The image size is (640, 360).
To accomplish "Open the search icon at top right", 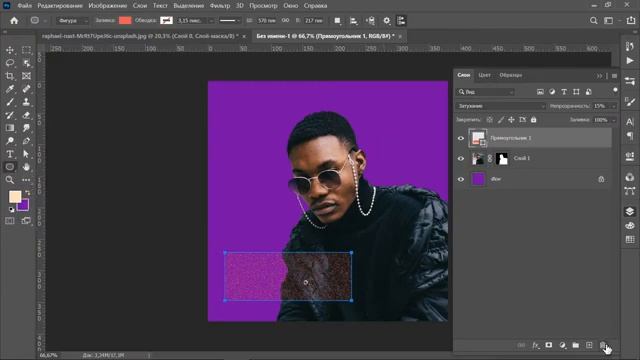I will [593, 20].
